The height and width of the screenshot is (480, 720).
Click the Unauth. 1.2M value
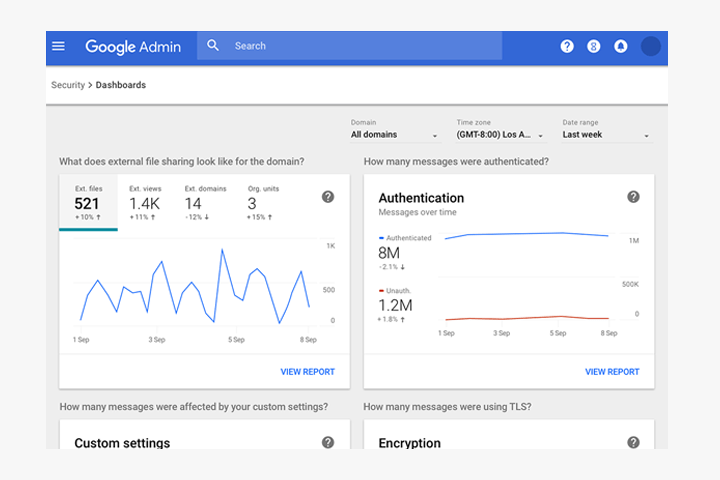(x=395, y=305)
